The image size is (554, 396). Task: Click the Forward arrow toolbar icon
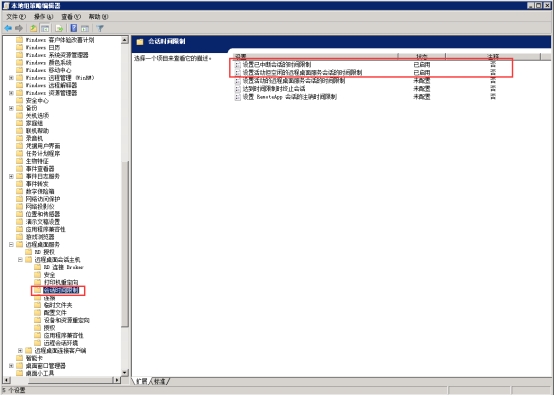point(19,28)
